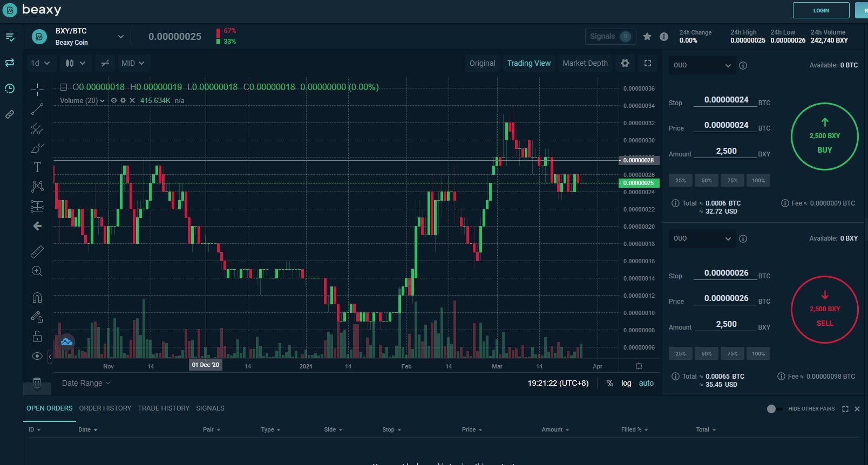The height and width of the screenshot is (465, 868).
Task: Switch to Original chart view
Action: click(x=482, y=63)
